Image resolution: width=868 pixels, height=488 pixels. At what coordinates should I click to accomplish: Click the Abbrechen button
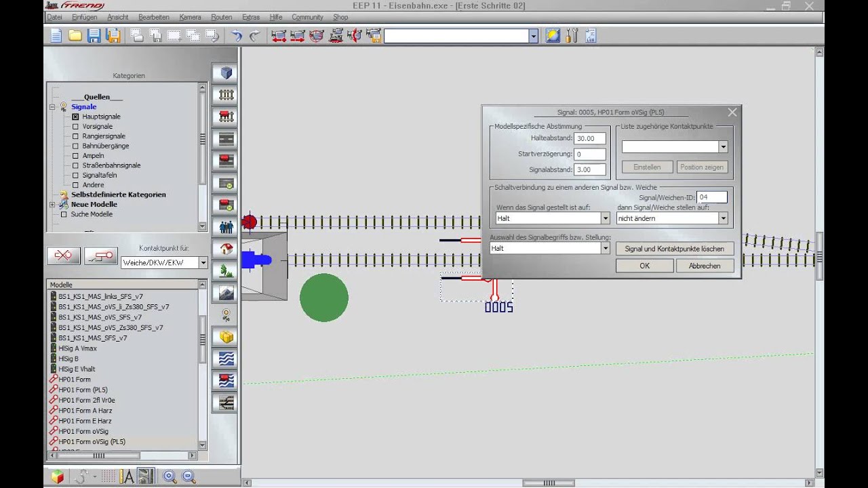705,266
